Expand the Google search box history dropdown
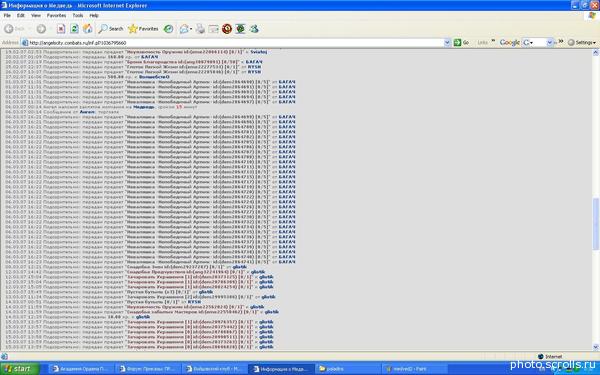Image resolution: width=600 pixels, height=375 pixels. 549,42
